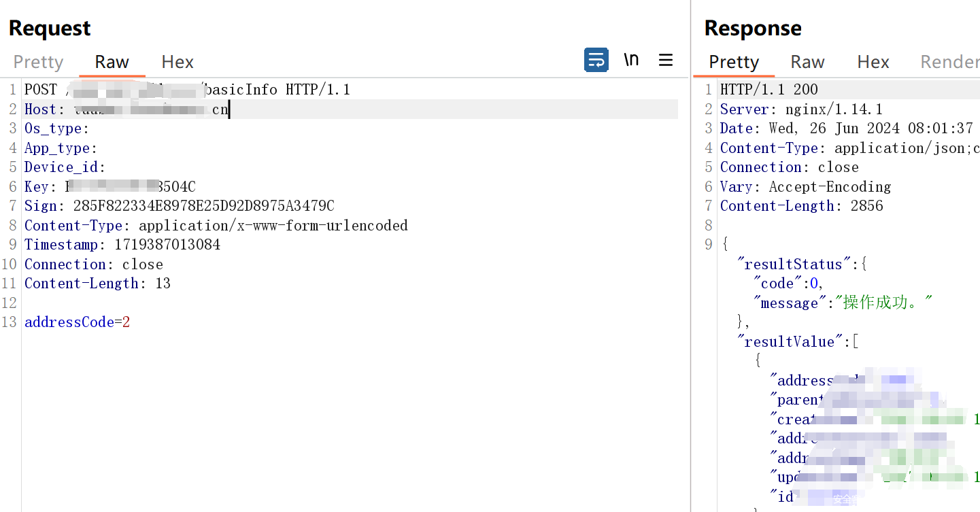Toggle the show non-printable characters \n button

click(632, 60)
